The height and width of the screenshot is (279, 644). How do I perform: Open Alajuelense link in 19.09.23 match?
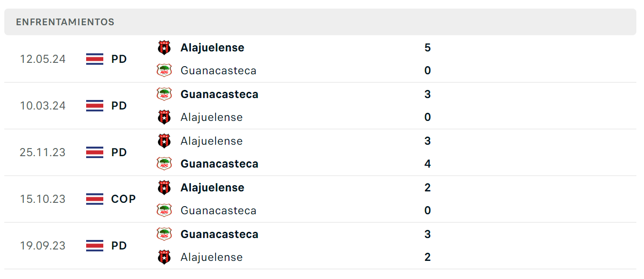click(212, 257)
